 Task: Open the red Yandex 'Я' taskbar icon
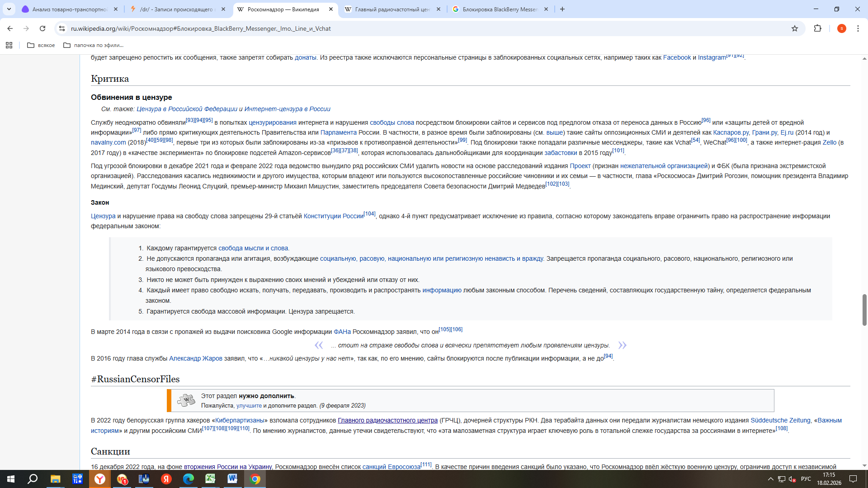[x=166, y=479]
